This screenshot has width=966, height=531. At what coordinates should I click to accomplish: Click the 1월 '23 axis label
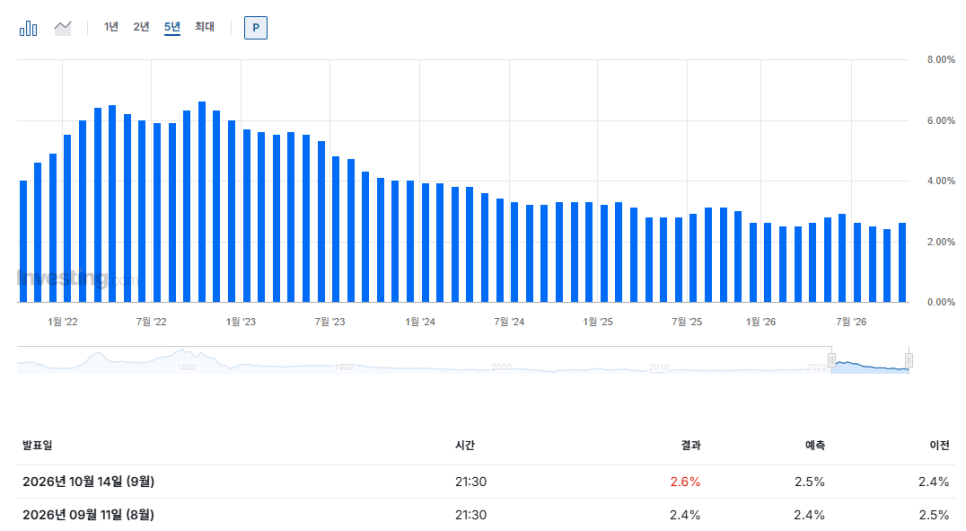[x=241, y=322]
